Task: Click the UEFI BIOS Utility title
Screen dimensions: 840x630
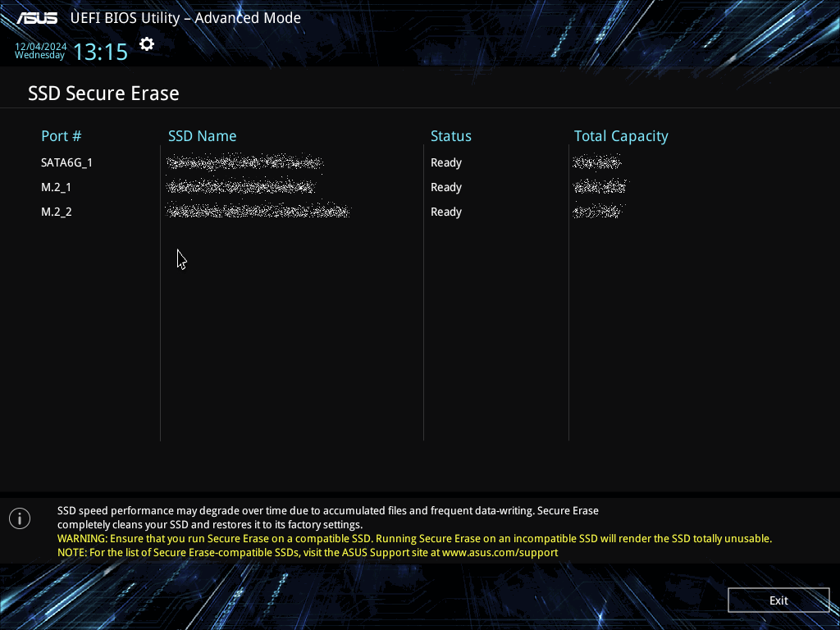Action: pyautogui.click(x=185, y=18)
